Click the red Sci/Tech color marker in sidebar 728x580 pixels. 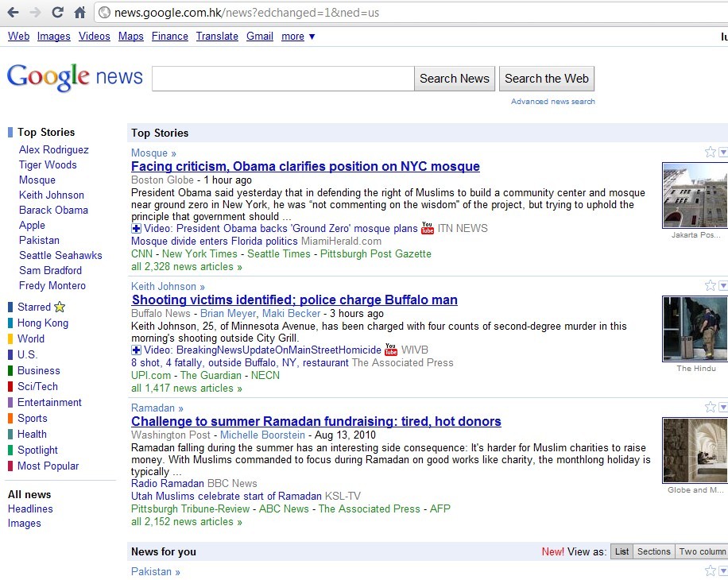(x=10, y=387)
